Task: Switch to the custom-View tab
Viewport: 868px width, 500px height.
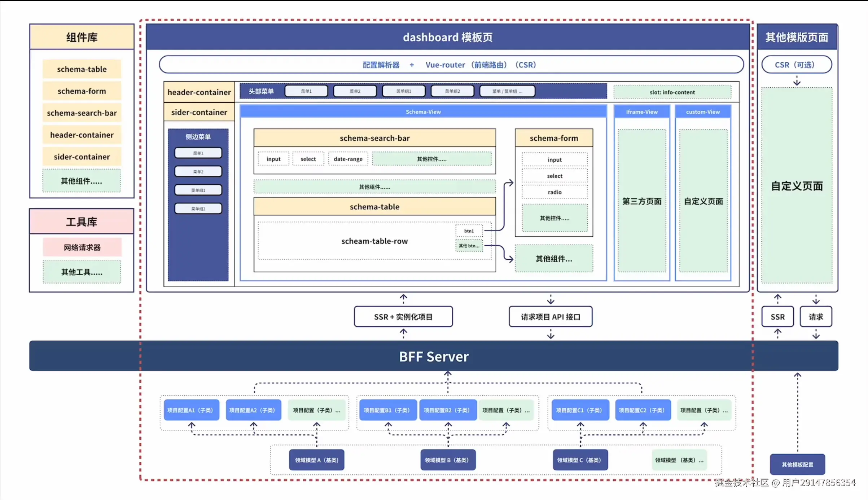Action: tap(702, 112)
